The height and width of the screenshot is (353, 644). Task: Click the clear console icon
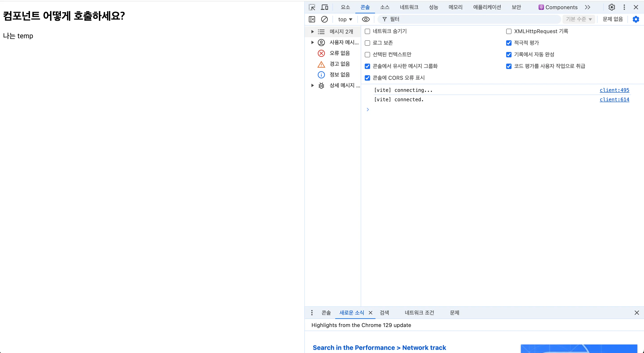324,19
